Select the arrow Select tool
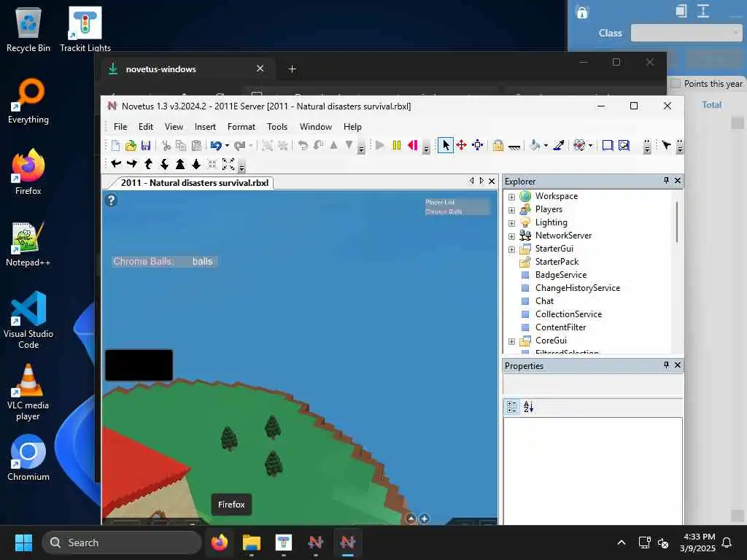 tap(446, 145)
